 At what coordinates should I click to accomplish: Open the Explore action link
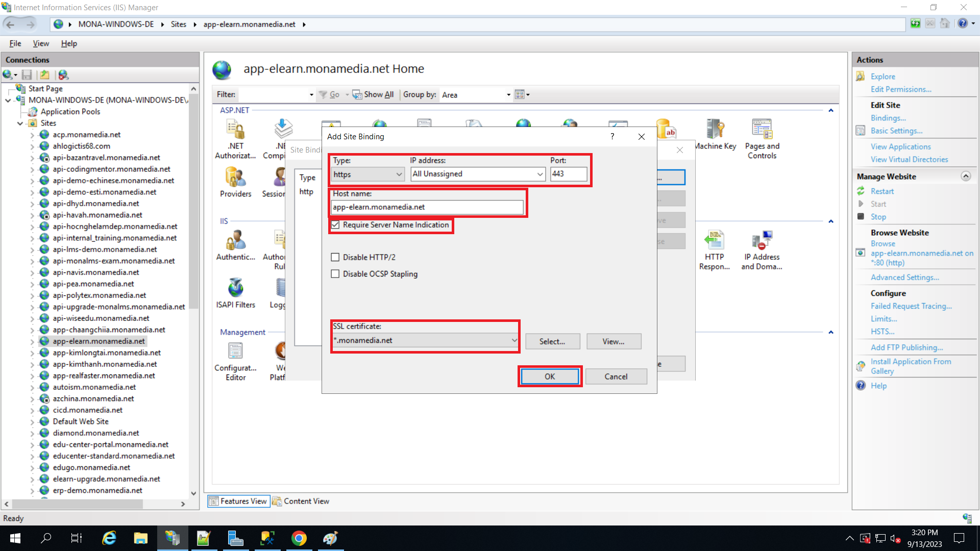point(883,77)
